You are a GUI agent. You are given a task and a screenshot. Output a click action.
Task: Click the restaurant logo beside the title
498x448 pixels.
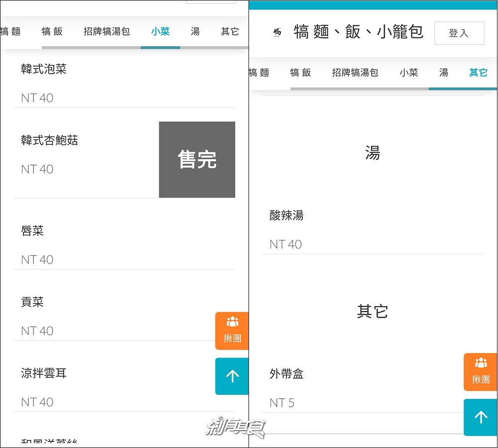pyautogui.click(x=277, y=32)
